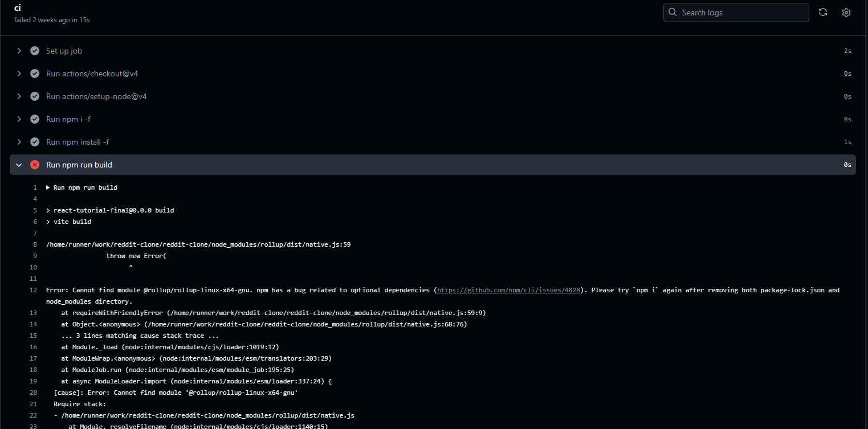Click the green checkmark beside Set up job
Image resolution: width=868 pixels, height=429 pixels.
pyautogui.click(x=35, y=51)
